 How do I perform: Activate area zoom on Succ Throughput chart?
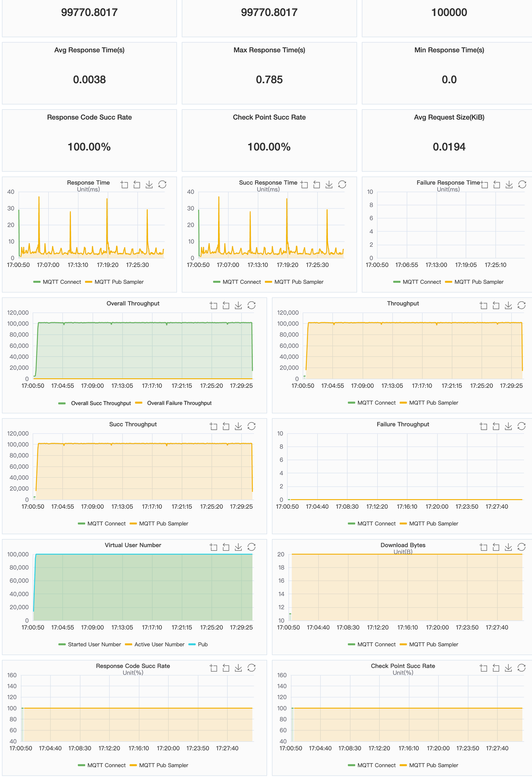point(214,426)
